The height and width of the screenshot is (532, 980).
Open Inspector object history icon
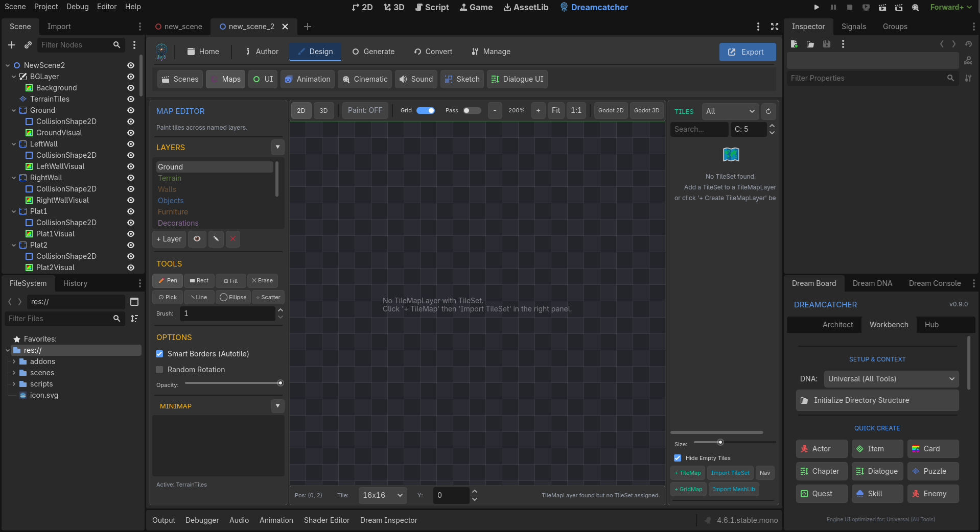click(x=968, y=44)
